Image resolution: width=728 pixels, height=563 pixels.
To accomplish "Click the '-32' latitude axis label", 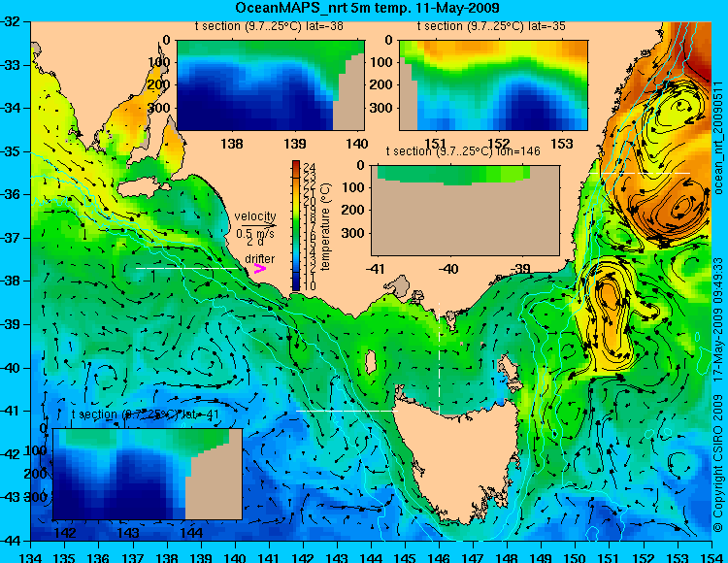I will 12,21.
